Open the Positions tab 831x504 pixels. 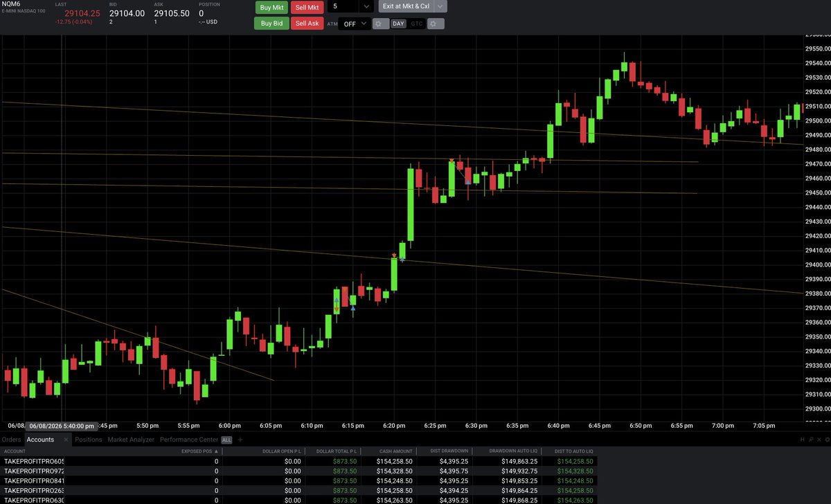[x=89, y=440]
